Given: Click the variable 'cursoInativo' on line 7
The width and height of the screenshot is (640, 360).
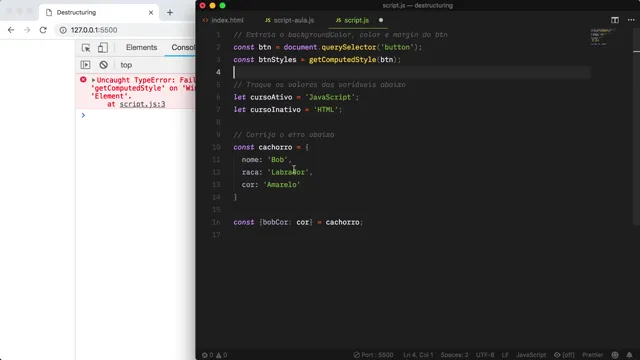Looking at the screenshot, I should [x=275, y=110].
